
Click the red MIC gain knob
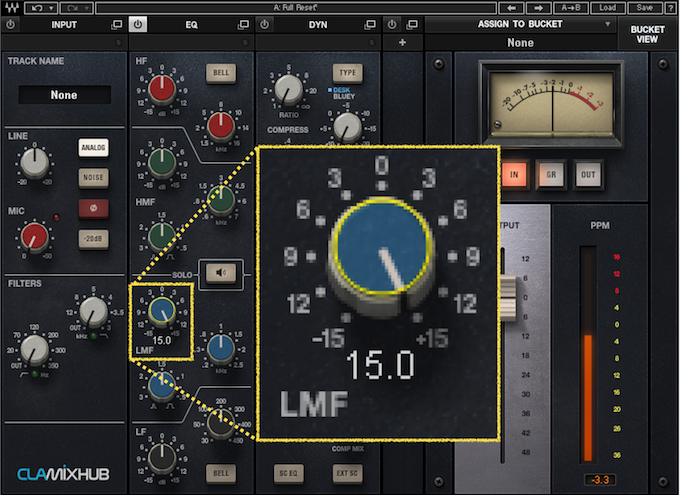point(35,237)
